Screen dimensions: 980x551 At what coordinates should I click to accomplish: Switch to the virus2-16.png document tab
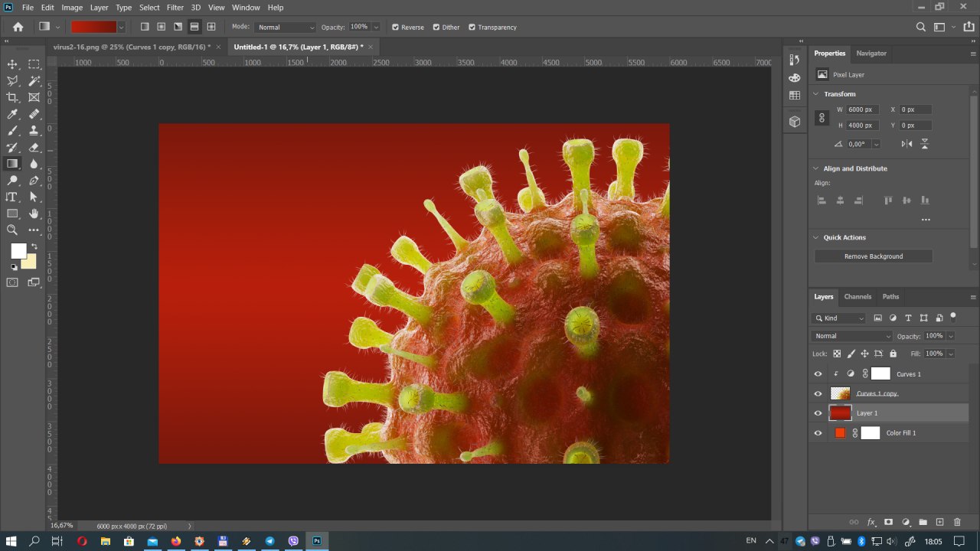pos(132,47)
